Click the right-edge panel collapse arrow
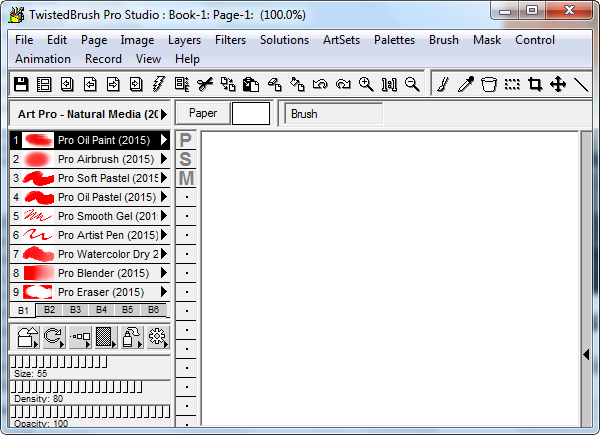600x435 pixels. point(586,355)
